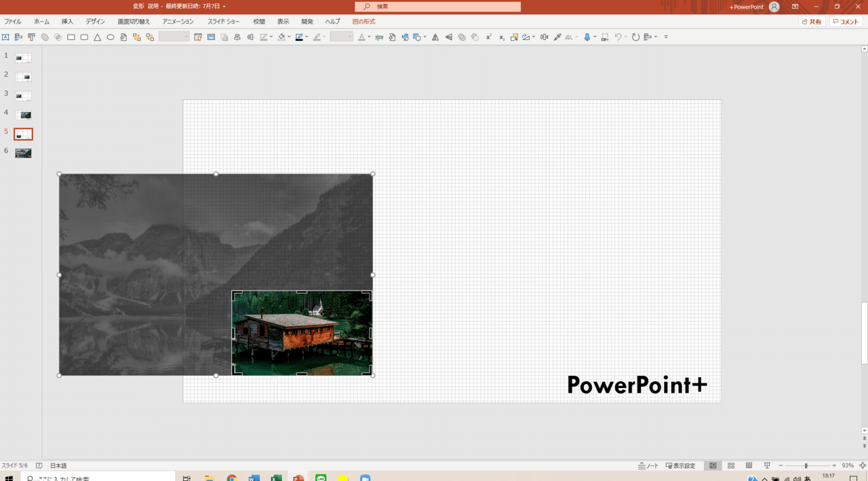Click the superscript x² icon
Screen dimensions: 868x481
point(488,37)
